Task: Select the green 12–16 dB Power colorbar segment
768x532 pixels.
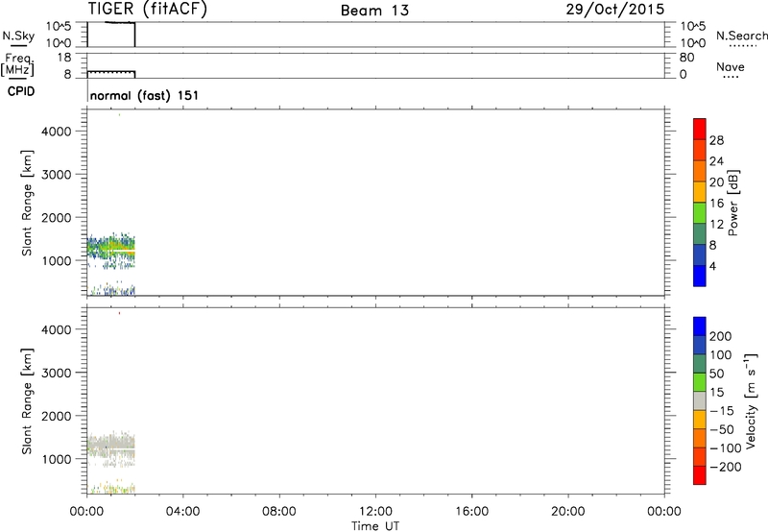Action: point(700,212)
